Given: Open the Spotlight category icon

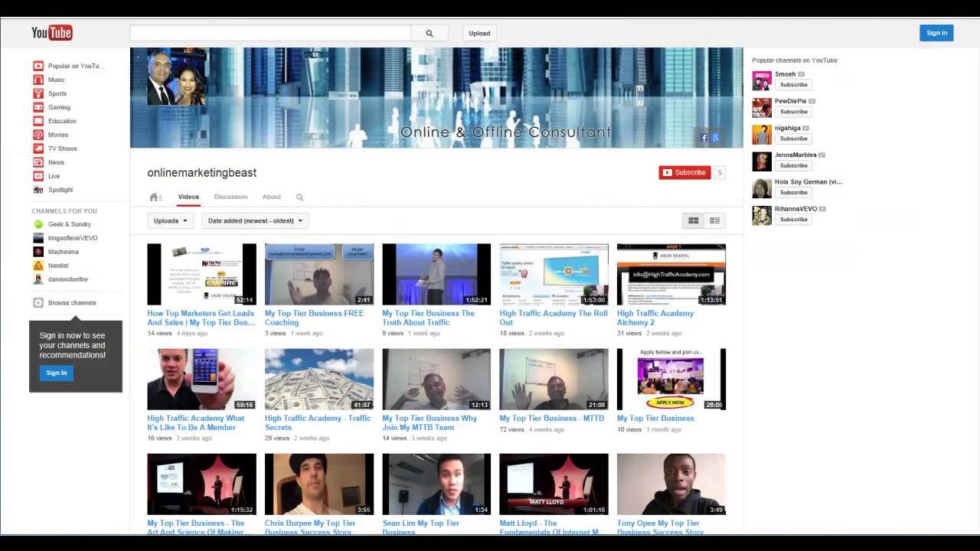Looking at the screenshot, I should point(38,190).
